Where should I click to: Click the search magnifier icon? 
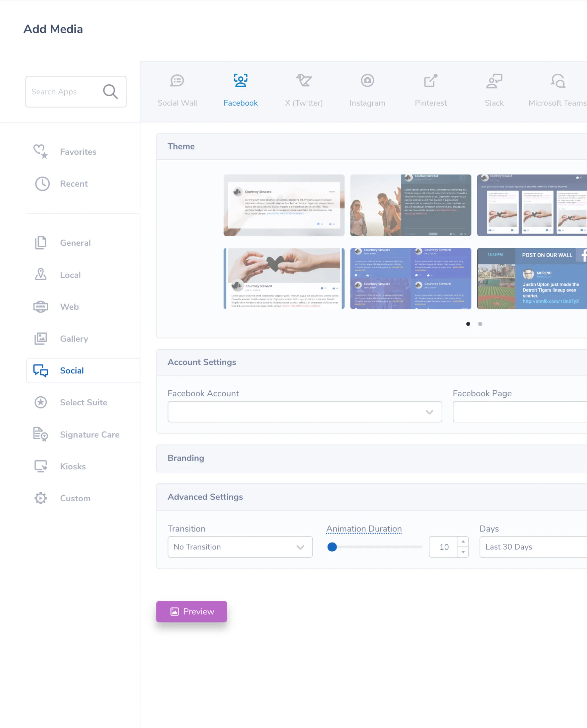click(110, 92)
